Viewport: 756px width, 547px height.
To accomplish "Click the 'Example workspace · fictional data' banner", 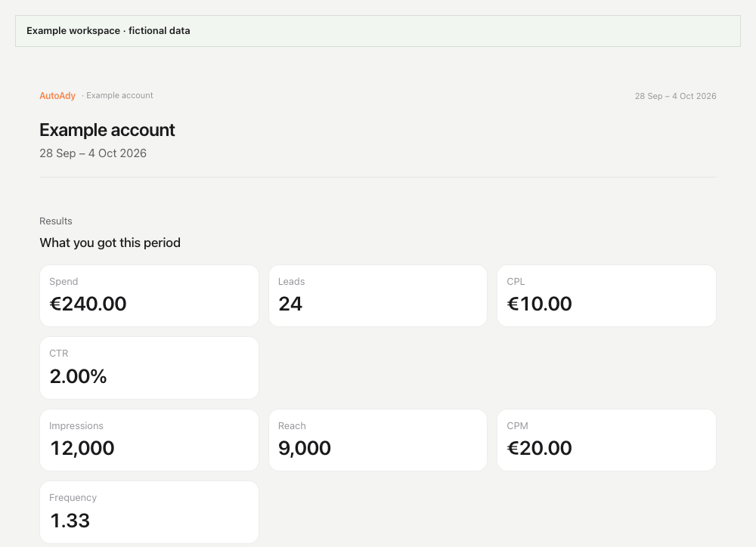I will coord(378,31).
